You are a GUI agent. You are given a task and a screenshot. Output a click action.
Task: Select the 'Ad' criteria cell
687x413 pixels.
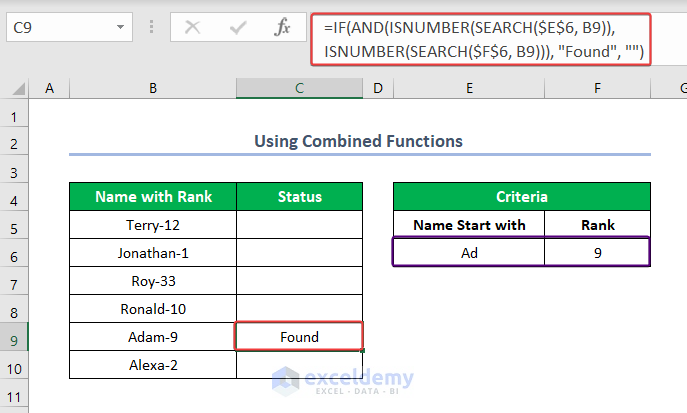tap(469, 253)
